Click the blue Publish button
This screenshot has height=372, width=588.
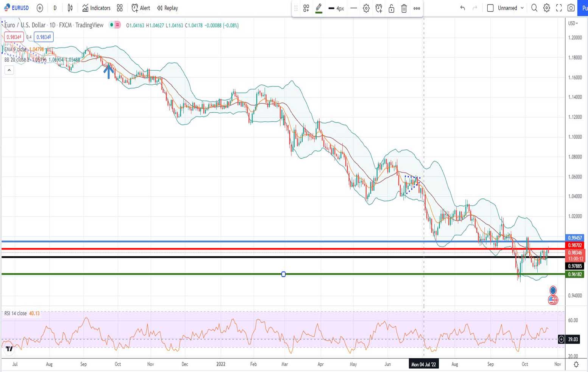[x=584, y=8]
